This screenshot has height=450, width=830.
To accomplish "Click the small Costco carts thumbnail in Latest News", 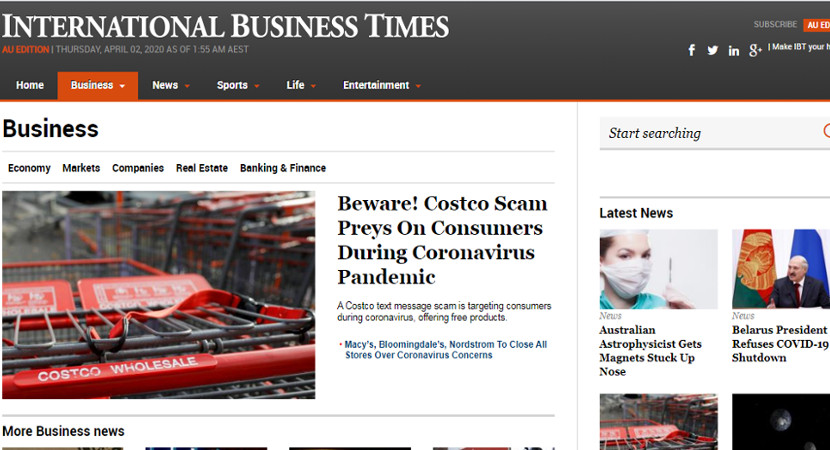I will [x=658, y=421].
